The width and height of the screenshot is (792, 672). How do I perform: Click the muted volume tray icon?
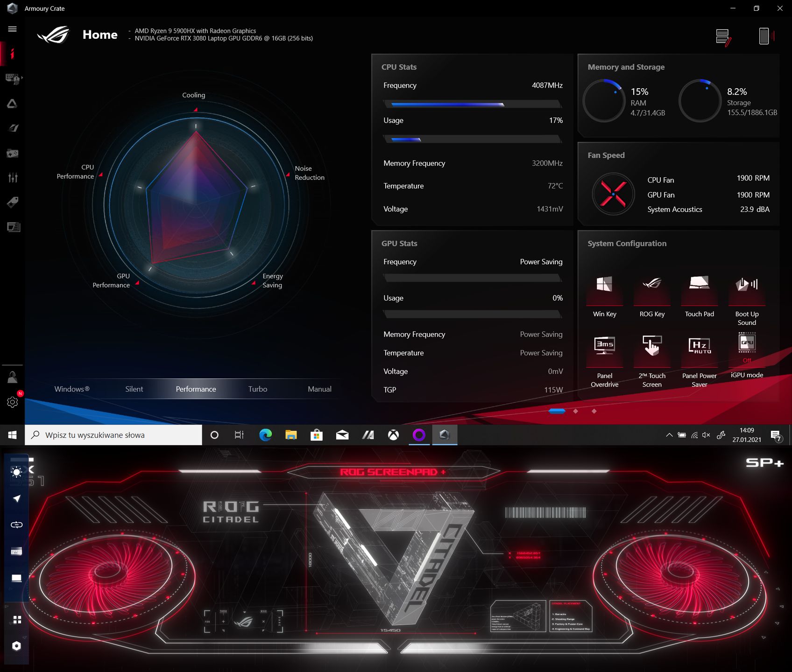706,435
